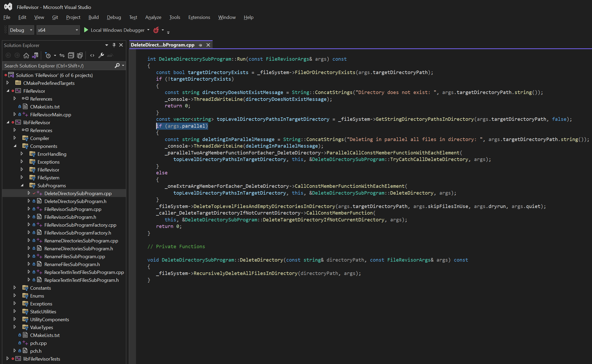592x364 pixels.
Task: Open the search options dropdown in Solution Explorer
Action: [123, 66]
